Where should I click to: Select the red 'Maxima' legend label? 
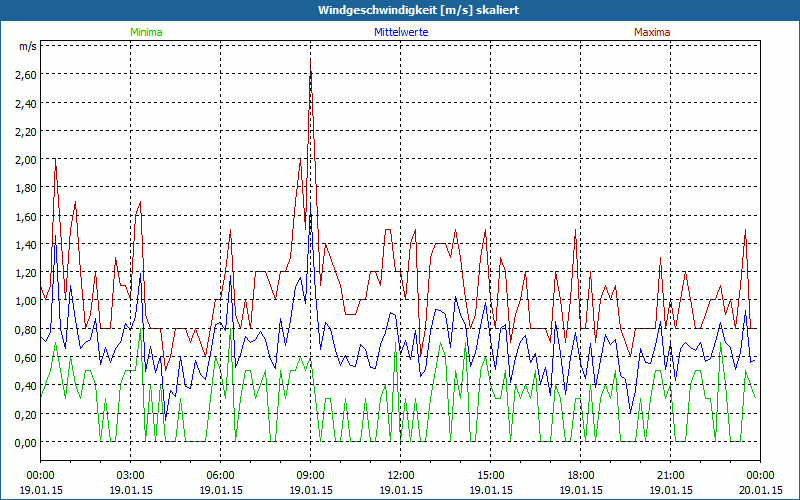coord(652,32)
